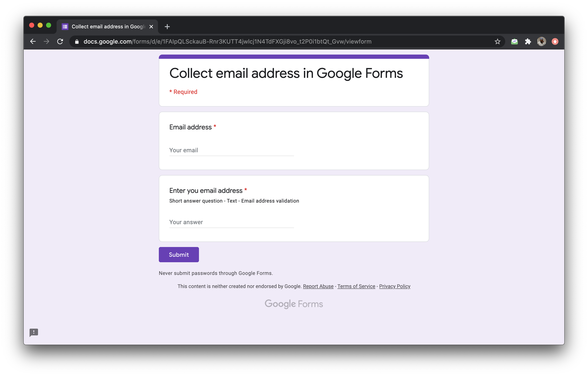Reload the Google Forms page
Screen dimensions: 588x376
point(60,42)
